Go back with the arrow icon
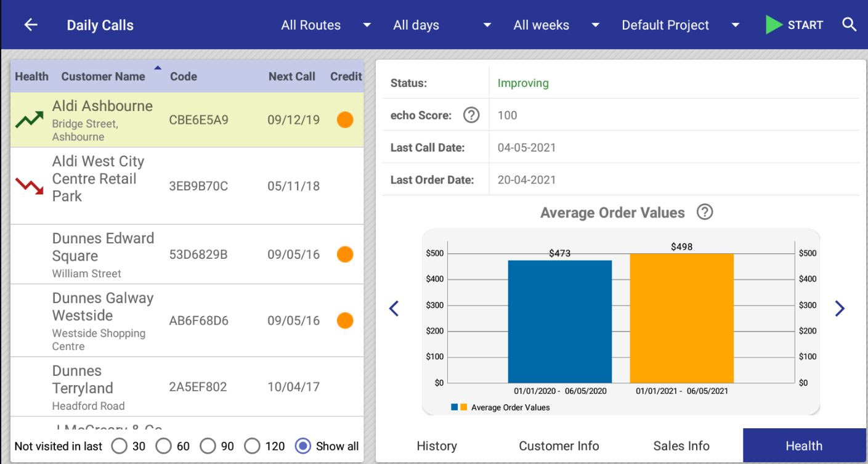Screen dimensions: 868x464 (31, 25)
